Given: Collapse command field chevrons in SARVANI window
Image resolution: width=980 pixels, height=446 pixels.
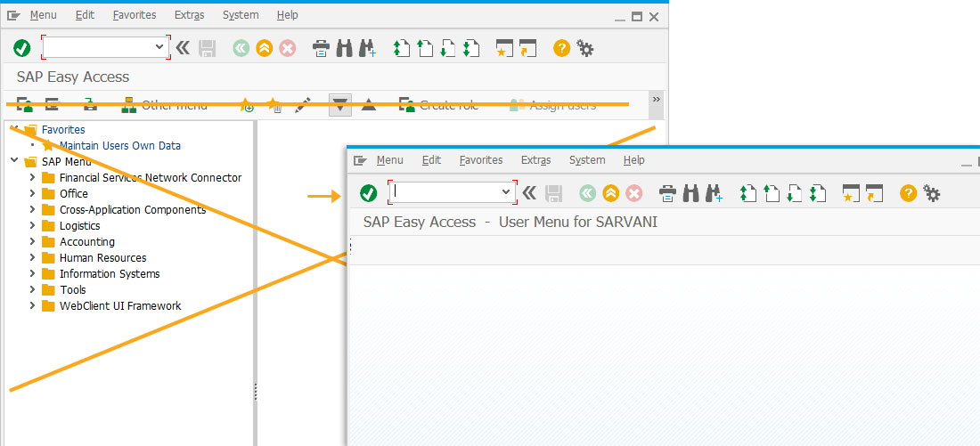Looking at the screenshot, I should pos(529,192).
